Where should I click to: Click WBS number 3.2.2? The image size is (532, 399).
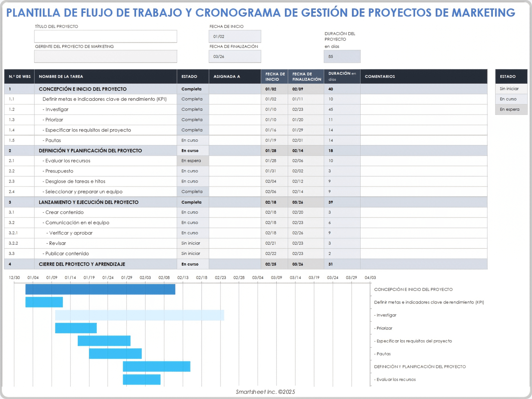coord(13,243)
